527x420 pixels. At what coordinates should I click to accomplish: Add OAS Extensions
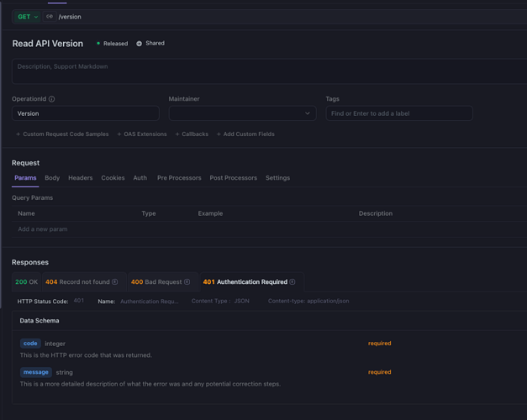point(142,134)
